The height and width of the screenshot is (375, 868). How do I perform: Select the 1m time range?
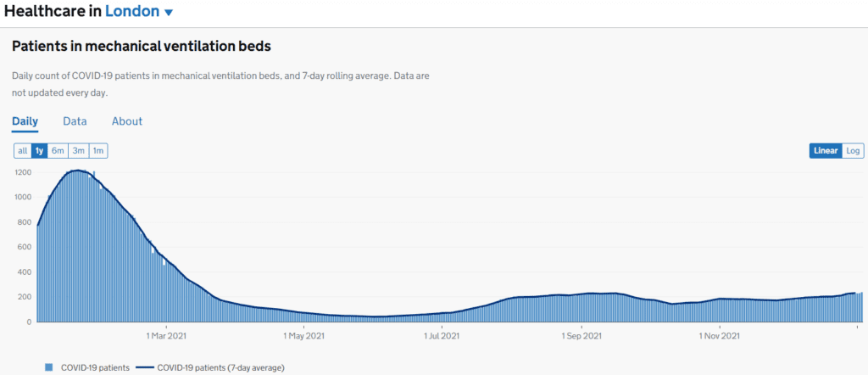pyautogui.click(x=98, y=151)
